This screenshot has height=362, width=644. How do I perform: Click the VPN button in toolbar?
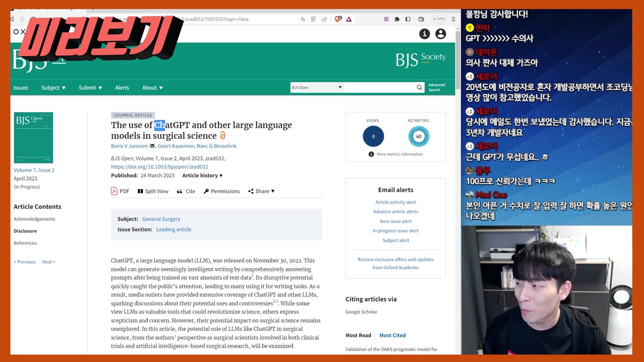439,19
